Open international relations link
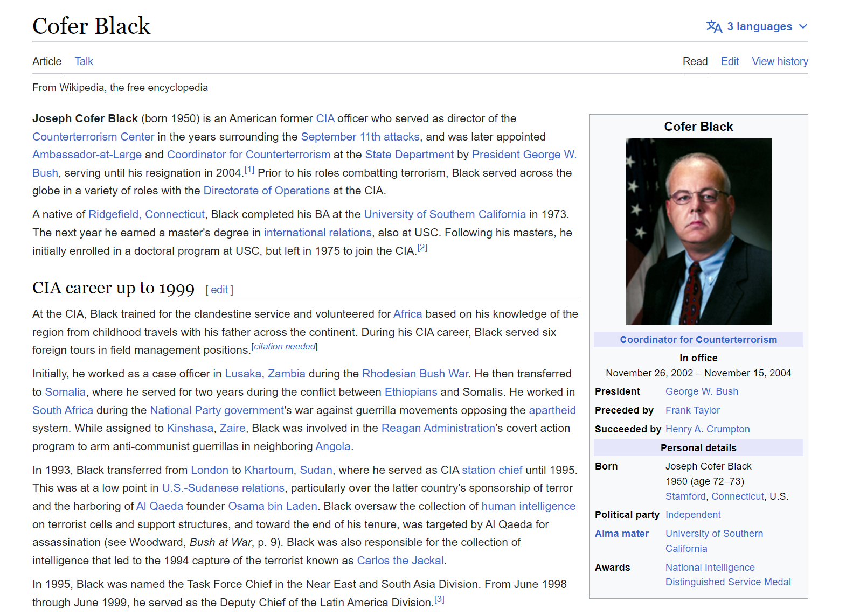 317,233
